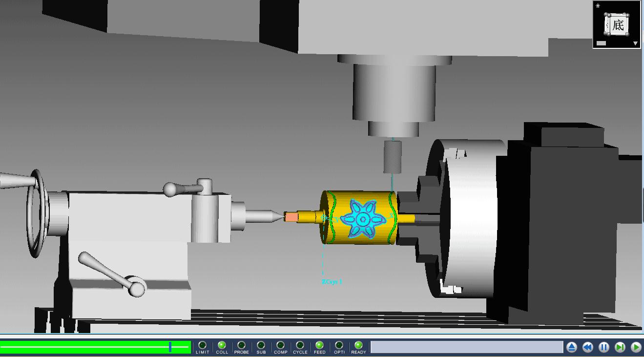Click the CYCLE status light
The width and height of the screenshot is (644, 357).
tap(300, 345)
